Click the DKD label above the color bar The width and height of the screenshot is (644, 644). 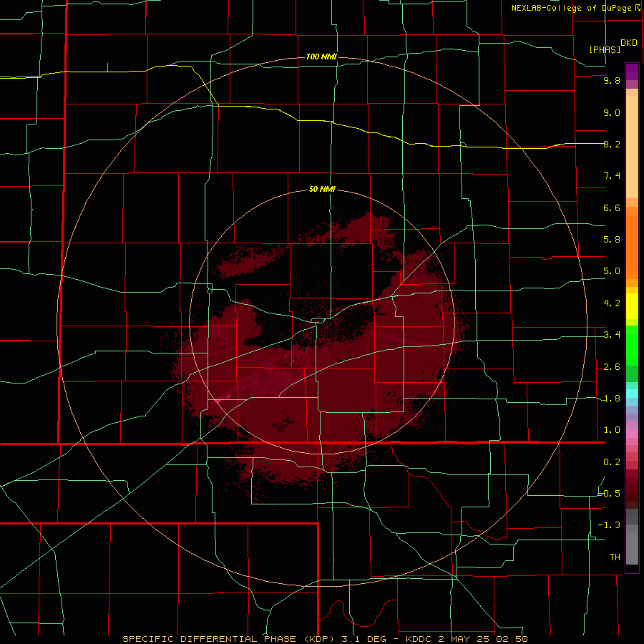[629, 42]
